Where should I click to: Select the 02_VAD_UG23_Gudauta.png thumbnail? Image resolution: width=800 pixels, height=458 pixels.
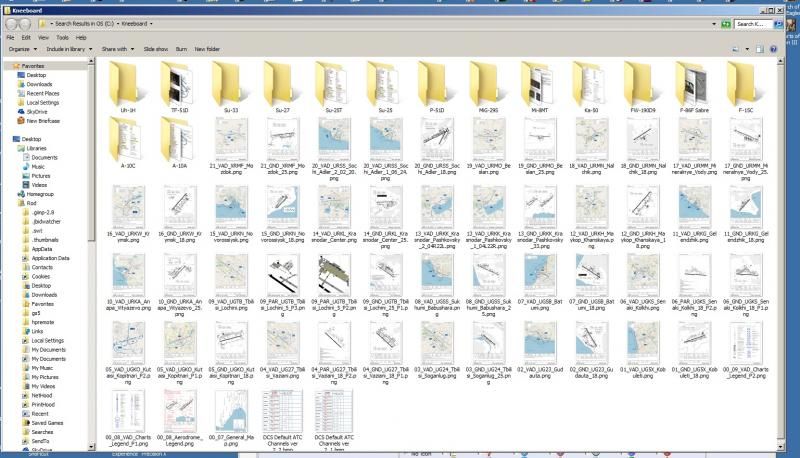(540, 350)
